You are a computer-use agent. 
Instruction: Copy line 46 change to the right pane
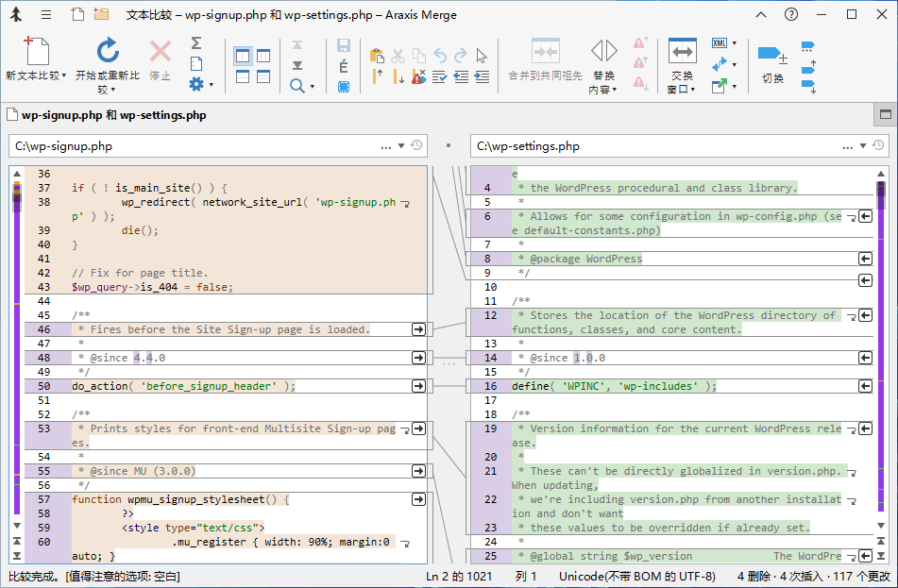coord(418,329)
